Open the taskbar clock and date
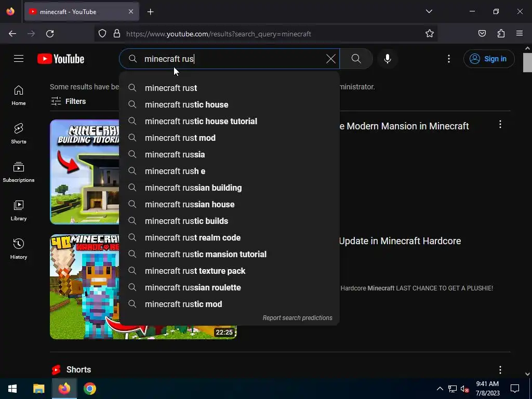The height and width of the screenshot is (399, 532). pos(487,389)
